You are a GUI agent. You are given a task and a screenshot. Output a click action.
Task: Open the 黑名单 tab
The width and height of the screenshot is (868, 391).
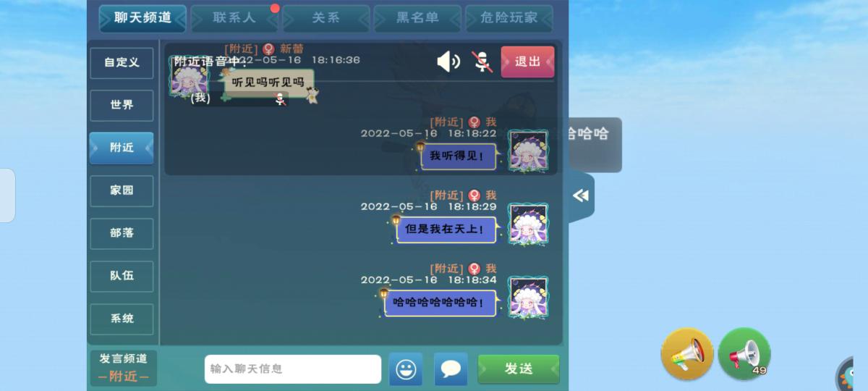pos(417,18)
